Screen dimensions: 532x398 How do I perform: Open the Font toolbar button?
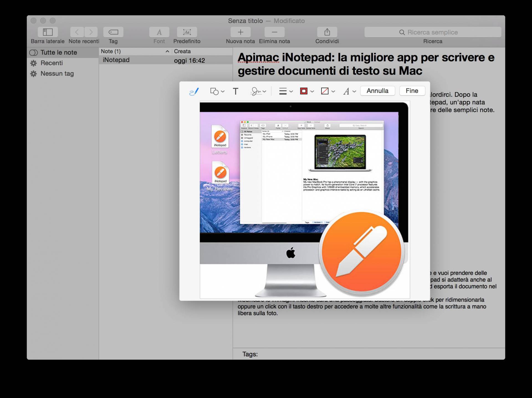click(159, 32)
